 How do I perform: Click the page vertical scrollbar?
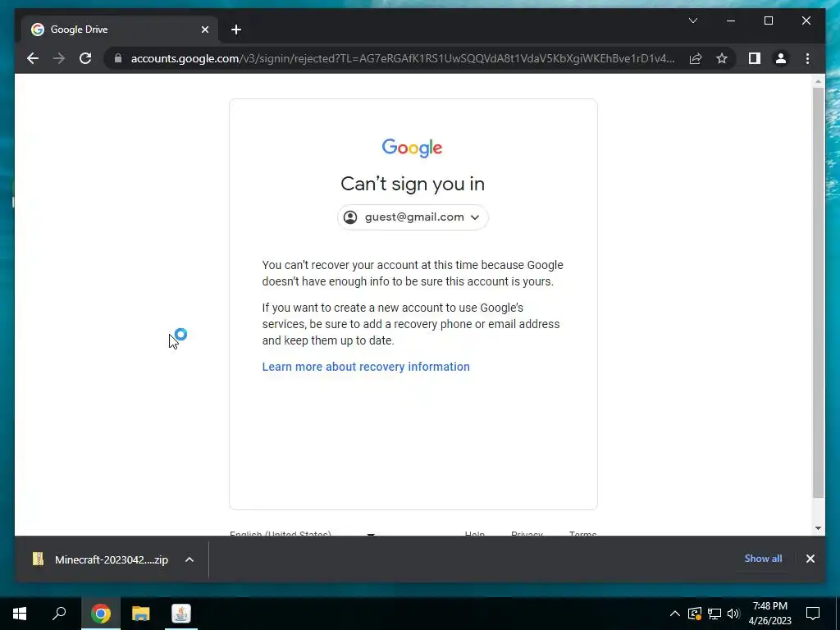click(x=818, y=293)
